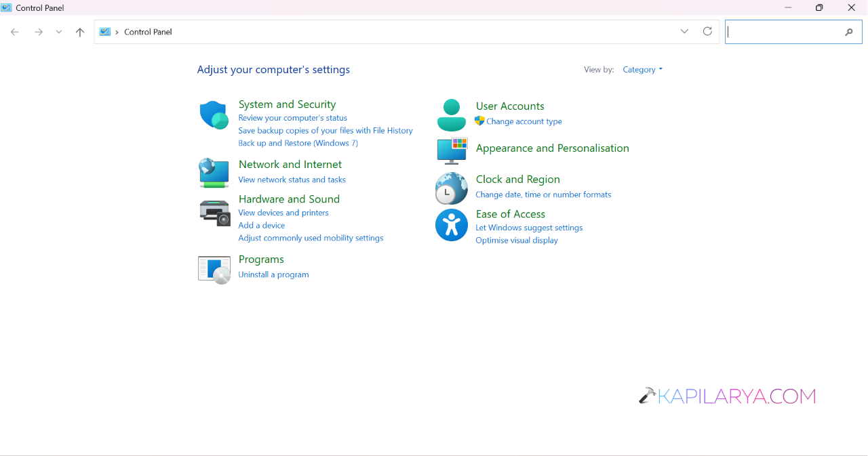The image size is (868, 456).
Task: Open the Appearance and Personalisation monitor icon
Action: tap(452, 150)
